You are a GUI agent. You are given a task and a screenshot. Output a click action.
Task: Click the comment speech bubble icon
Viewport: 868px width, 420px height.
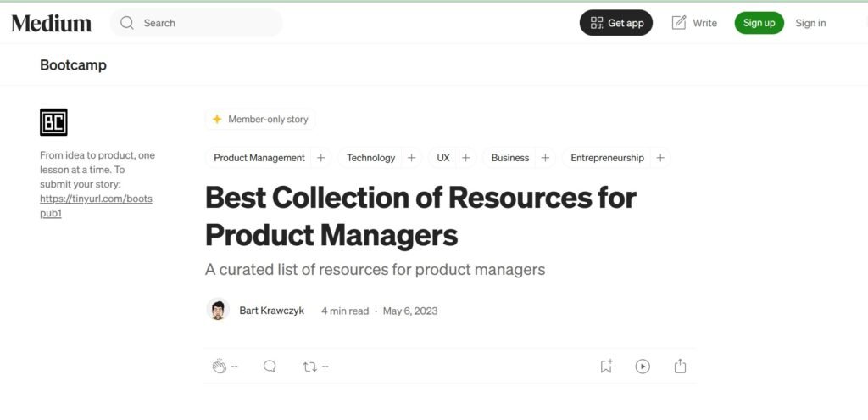coord(270,367)
